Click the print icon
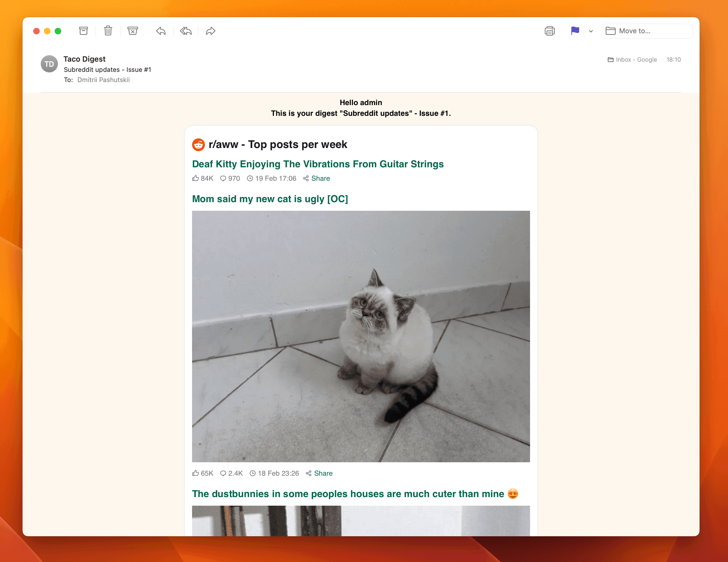 click(549, 31)
